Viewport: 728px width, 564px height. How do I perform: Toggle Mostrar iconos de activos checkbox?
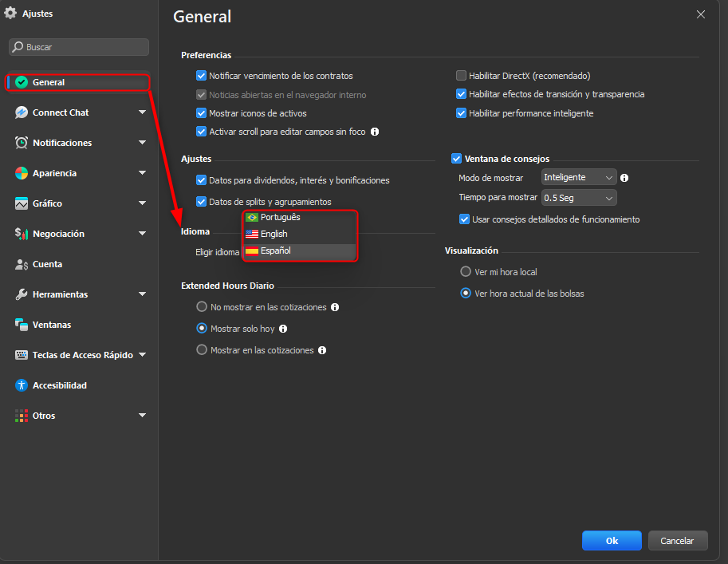(201, 113)
